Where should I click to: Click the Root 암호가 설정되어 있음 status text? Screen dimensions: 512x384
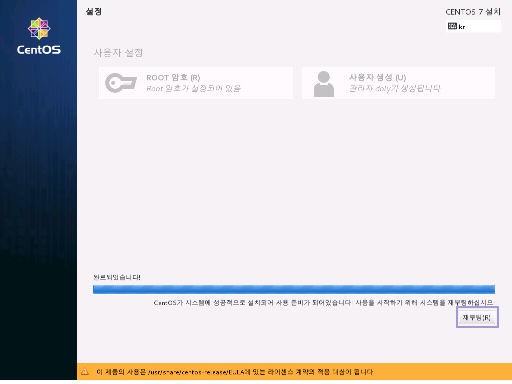(193, 88)
